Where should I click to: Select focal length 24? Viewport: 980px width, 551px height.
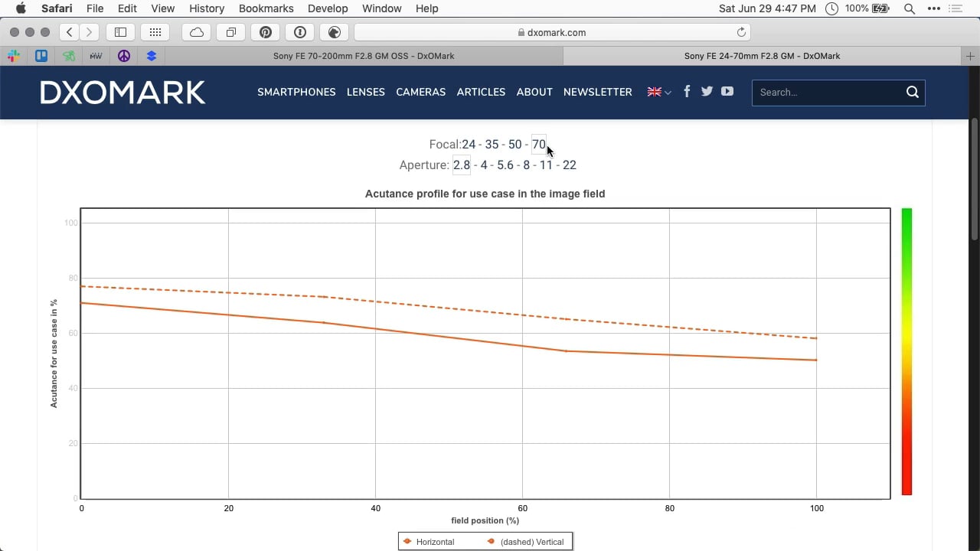pyautogui.click(x=469, y=144)
